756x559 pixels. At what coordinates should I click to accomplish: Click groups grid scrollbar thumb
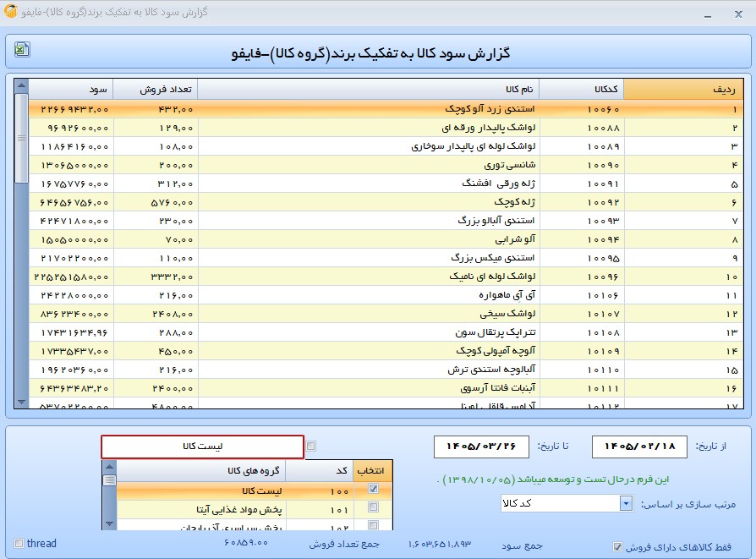[x=109, y=480]
